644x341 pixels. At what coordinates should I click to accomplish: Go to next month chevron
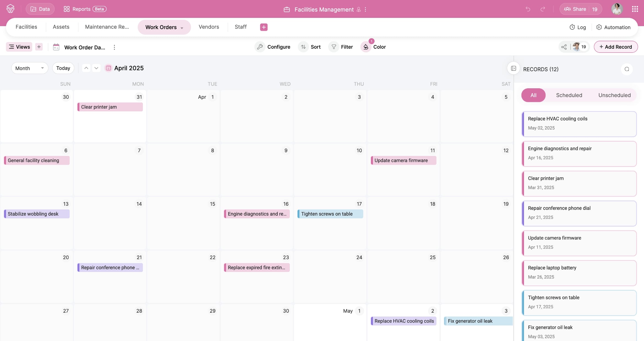click(96, 68)
